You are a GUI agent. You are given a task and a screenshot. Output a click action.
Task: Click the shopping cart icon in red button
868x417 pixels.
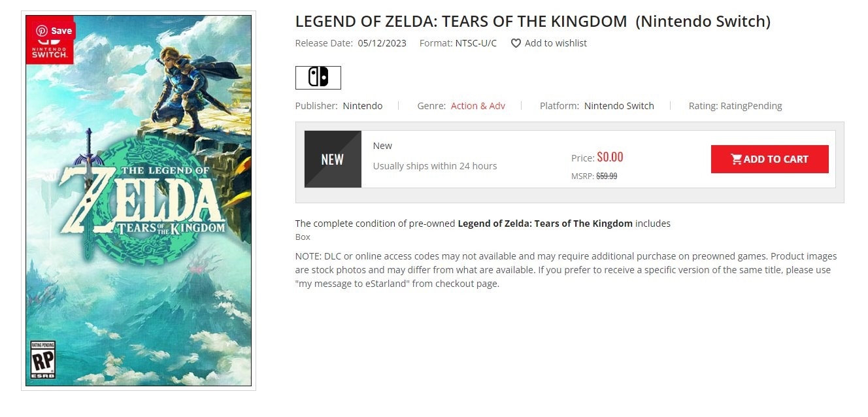pyautogui.click(x=737, y=159)
